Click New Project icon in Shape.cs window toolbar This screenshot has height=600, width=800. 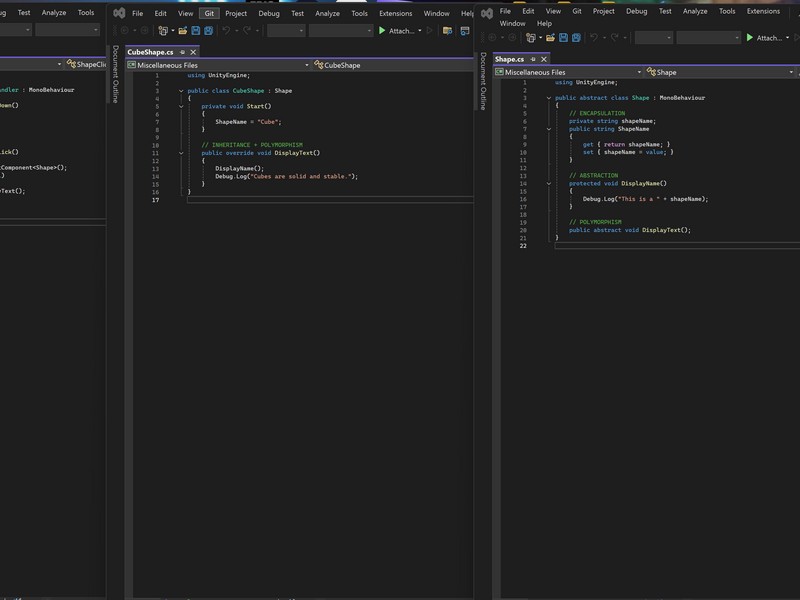529,38
